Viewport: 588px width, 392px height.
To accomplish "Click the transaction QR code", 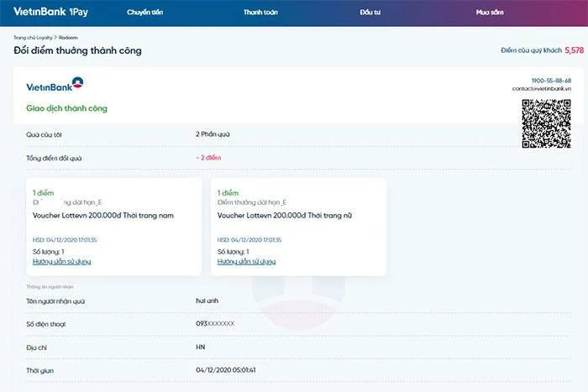I will point(546,123).
